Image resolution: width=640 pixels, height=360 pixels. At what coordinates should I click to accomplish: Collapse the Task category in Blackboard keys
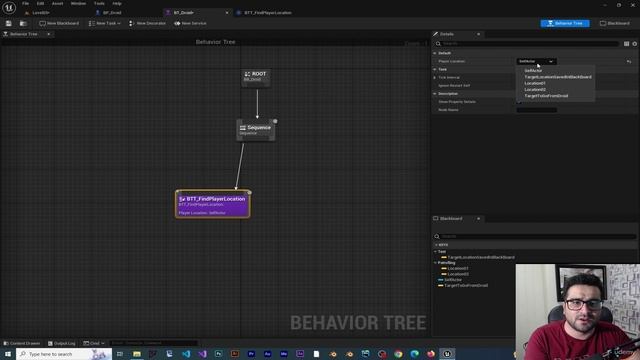[x=436, y=252]
